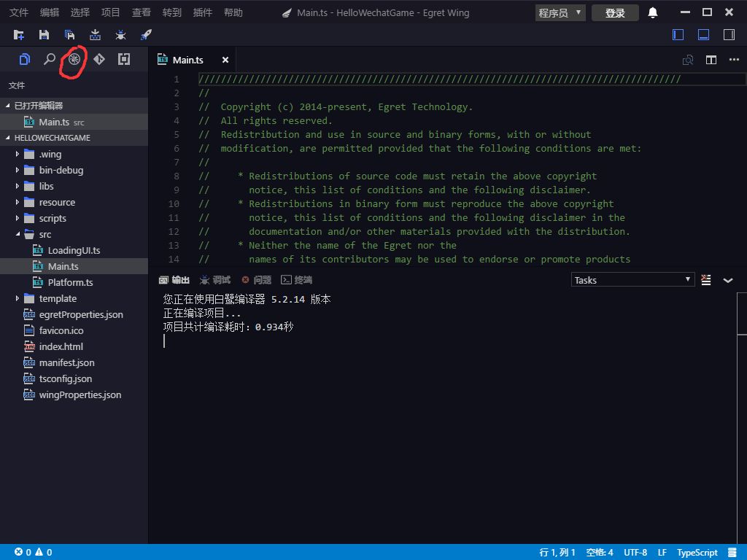Image resolution: width=747 pixels, height=560 pixels.
Task: Click the 行 1, 列 1 cursor position
Action: tap(557, 552)
